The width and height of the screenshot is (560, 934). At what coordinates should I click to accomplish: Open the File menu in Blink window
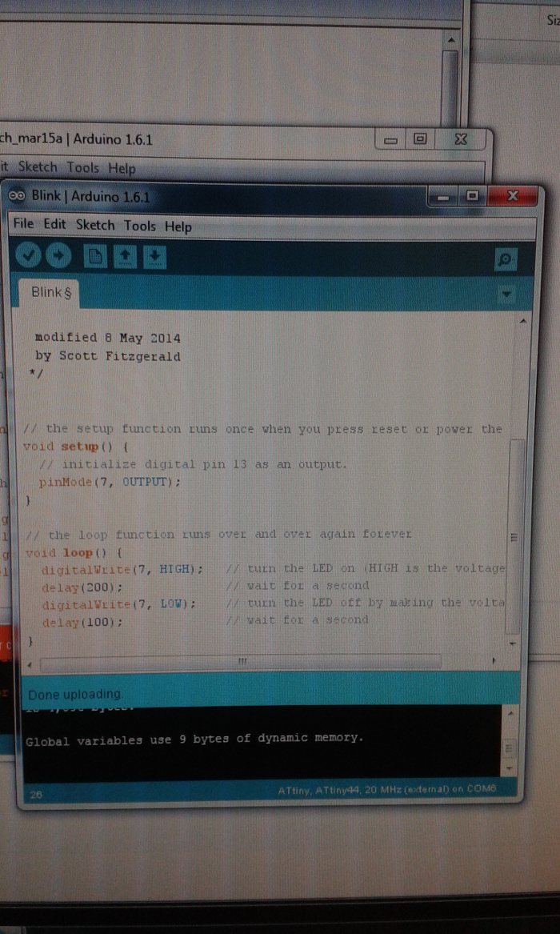[24, 224]
